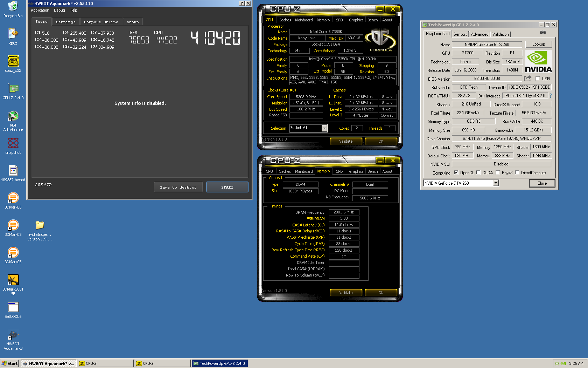This screenshot has height=368, width=588.
Task: Open the SetLODb6 desktop icon
Action: click(x=13, y=310)
